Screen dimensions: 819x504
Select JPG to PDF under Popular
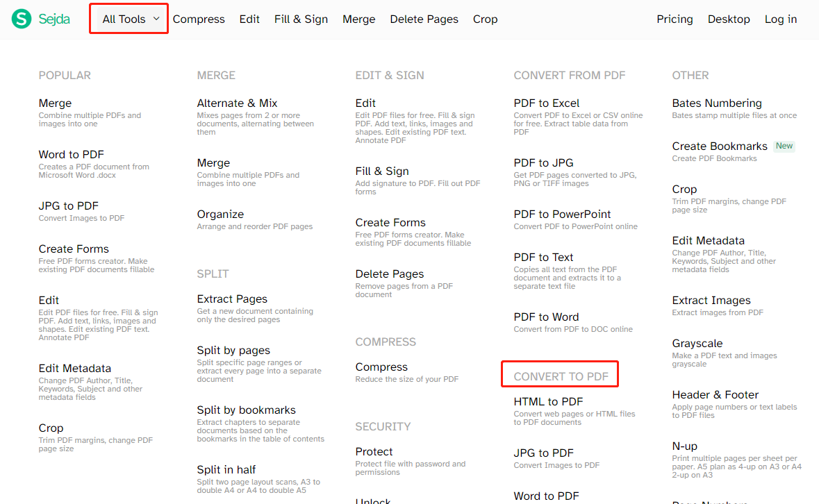point(69,206)
